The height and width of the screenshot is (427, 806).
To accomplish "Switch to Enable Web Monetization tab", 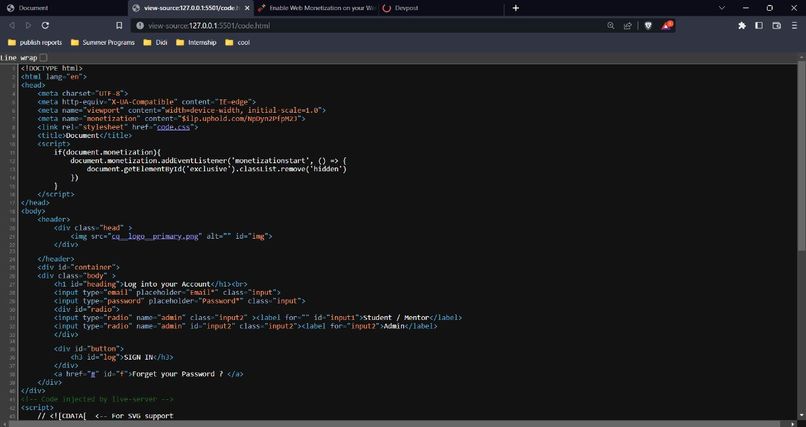I will click(318, 8).
